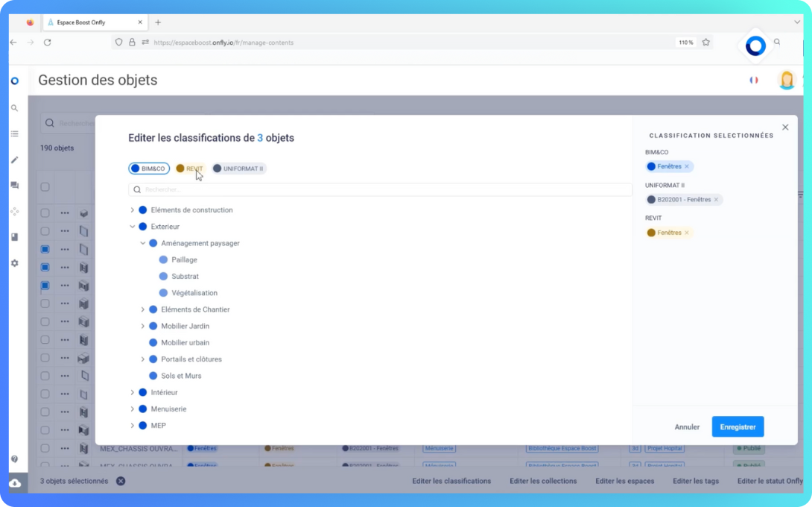The width and height of the screenshot is (812, 507).
Task: Click Annuler to cancel editing
Action: tap(687, 427)
